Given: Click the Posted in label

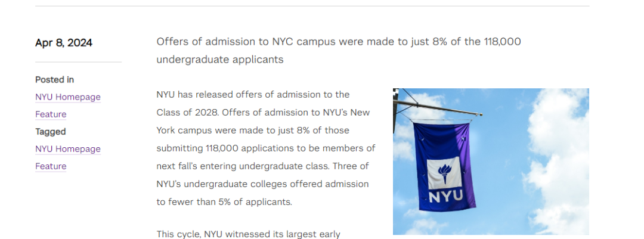Looking at the screenshot, I should pos(55,80).
